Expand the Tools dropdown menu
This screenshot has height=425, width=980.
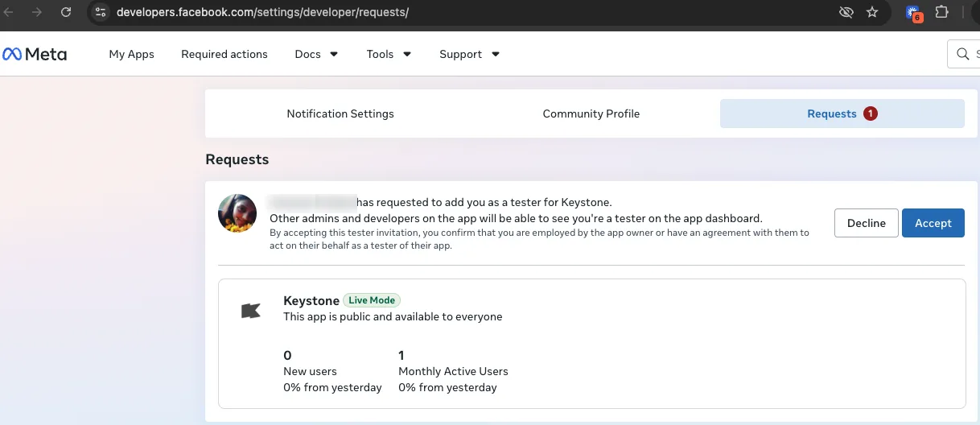point(389,54)
